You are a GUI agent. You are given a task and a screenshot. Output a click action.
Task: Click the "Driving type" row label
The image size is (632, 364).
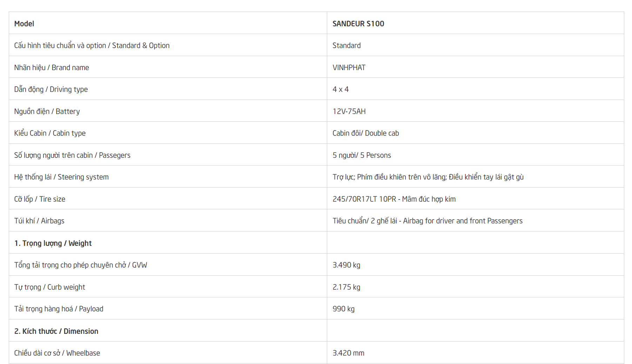[x=51, y=89]
